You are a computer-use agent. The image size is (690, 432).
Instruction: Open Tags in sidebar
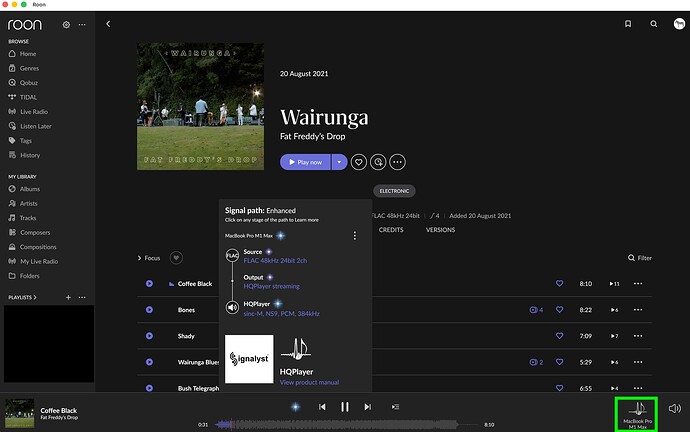[x=20, y=141]
